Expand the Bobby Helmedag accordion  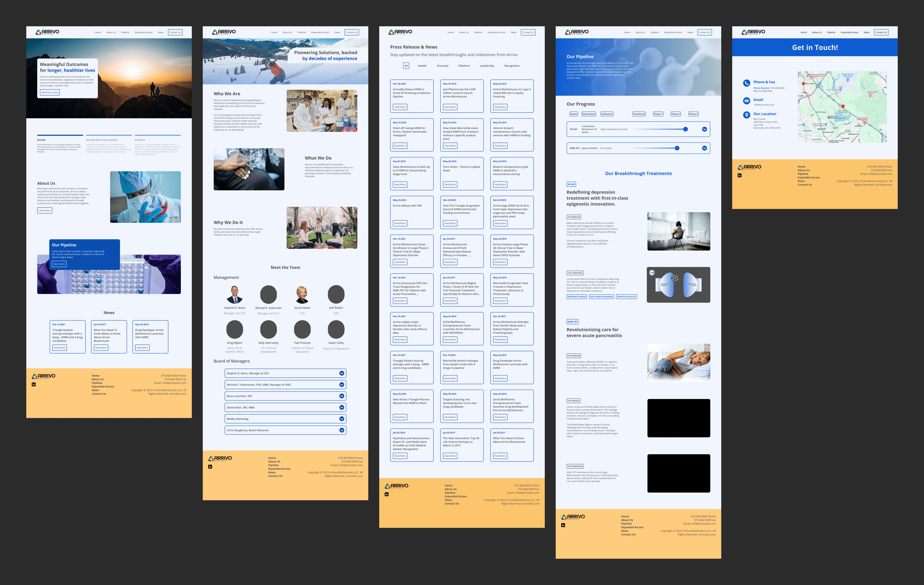tap(286, 419)
